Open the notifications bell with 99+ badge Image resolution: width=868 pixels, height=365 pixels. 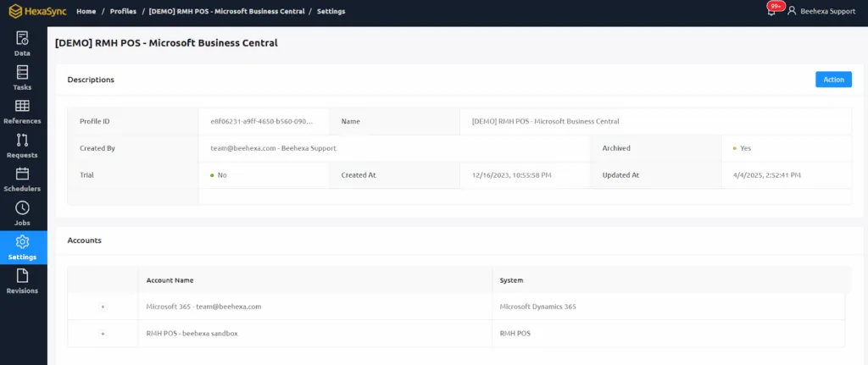coord(771,10)
